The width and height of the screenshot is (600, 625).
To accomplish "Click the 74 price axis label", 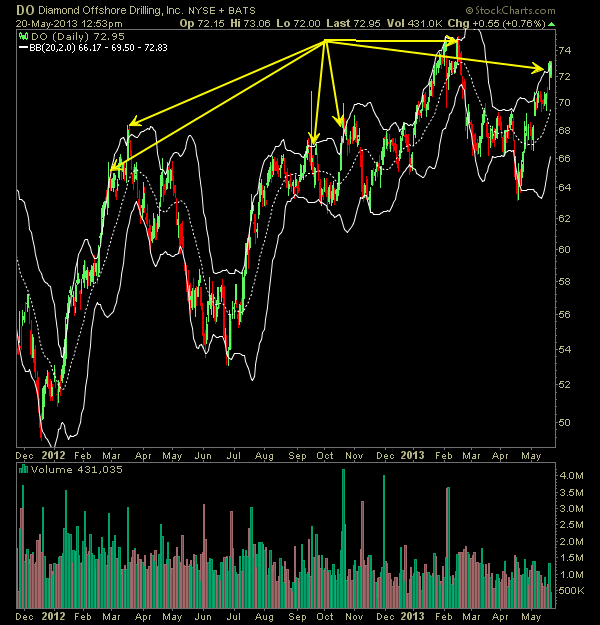I will [564, 50].
